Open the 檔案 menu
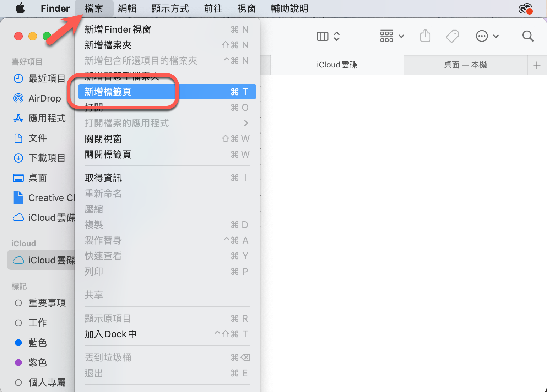 pos(94,8)
